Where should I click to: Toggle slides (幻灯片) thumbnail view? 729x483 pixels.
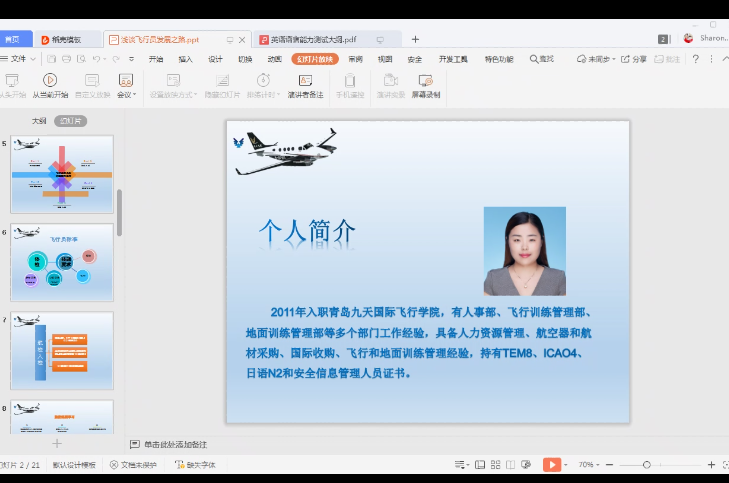[x=70, y=120]
